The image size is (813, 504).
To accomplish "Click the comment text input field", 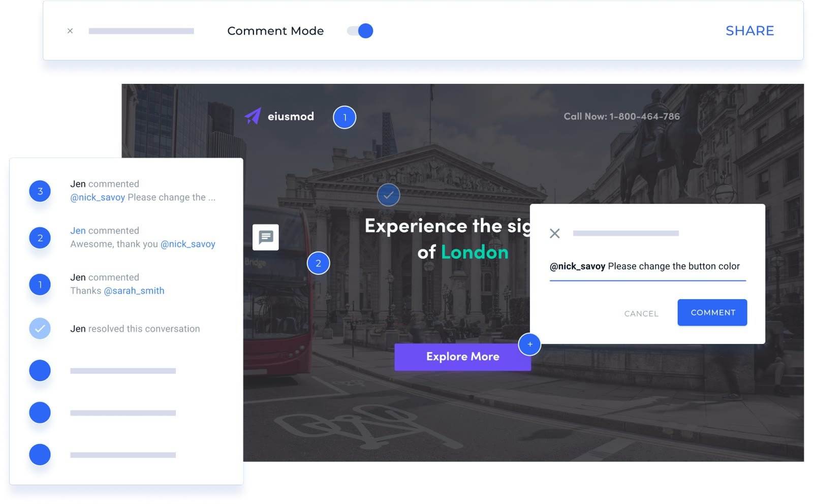I will tap(648, 267).
